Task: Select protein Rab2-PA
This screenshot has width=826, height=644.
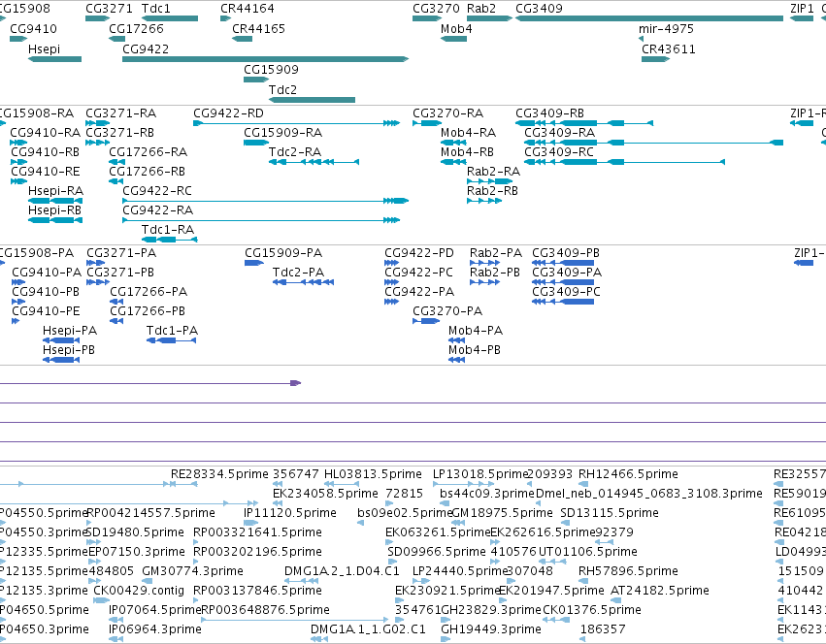Action: [x=496, y=253]
